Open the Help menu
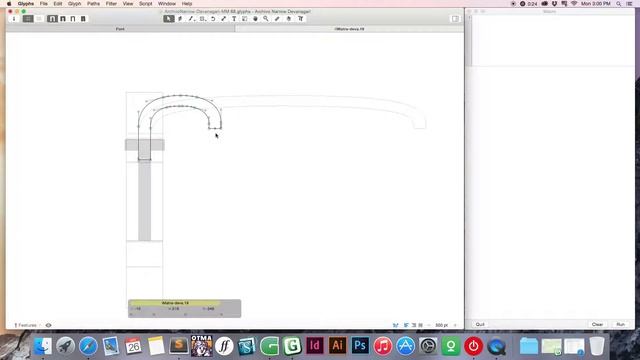640x360 pixels. [x=187, y=4]
